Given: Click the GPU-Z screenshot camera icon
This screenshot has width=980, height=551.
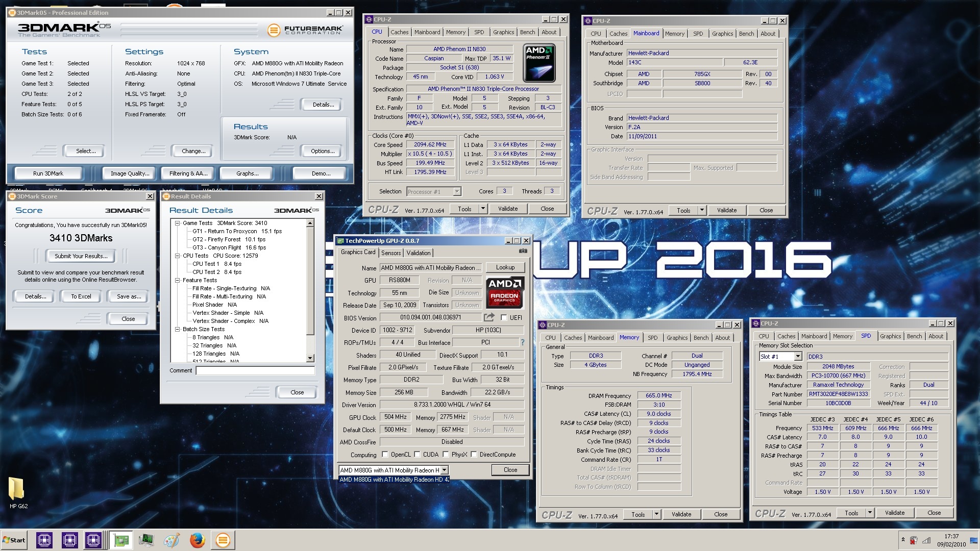Looking at the screenshot, I should pyautogui.click(x=523, y=251).
